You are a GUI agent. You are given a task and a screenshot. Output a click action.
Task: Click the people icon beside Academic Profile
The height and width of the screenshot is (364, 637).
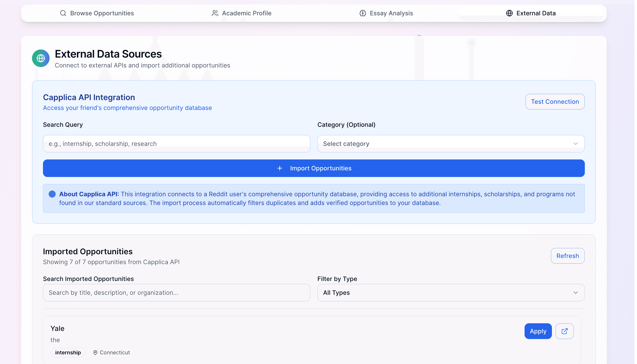tap(215, 13)
